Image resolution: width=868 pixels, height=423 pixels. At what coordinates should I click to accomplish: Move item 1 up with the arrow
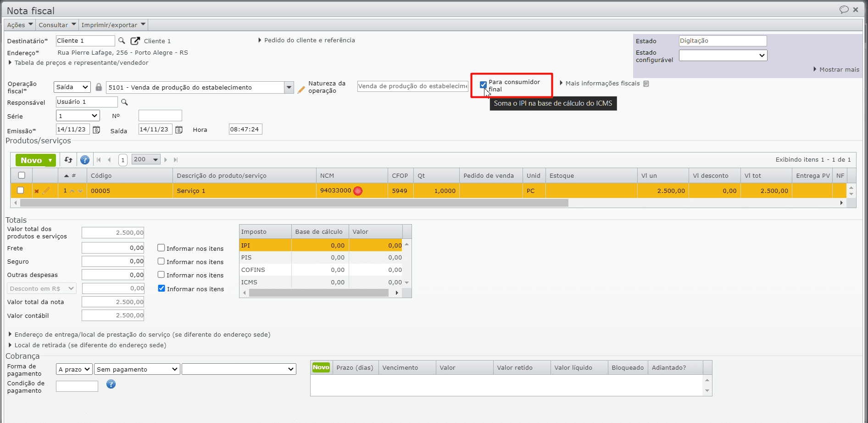click(72, 191)
